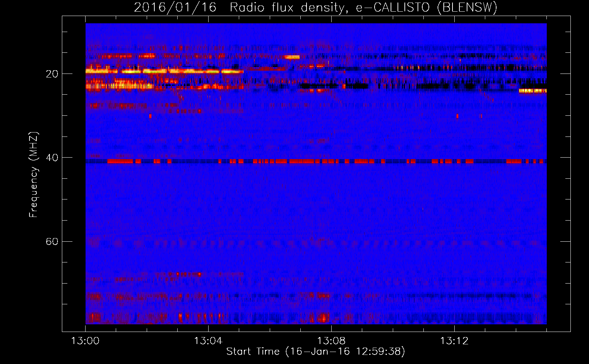
Task: Click the 40 MHz tick label
Action: (52, 158)
